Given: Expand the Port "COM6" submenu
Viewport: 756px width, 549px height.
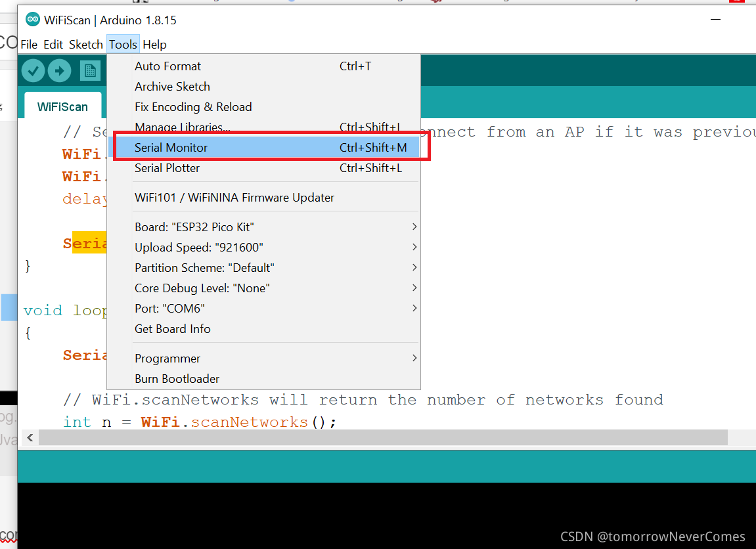Looking at the screenshot, I should (264, 309).
